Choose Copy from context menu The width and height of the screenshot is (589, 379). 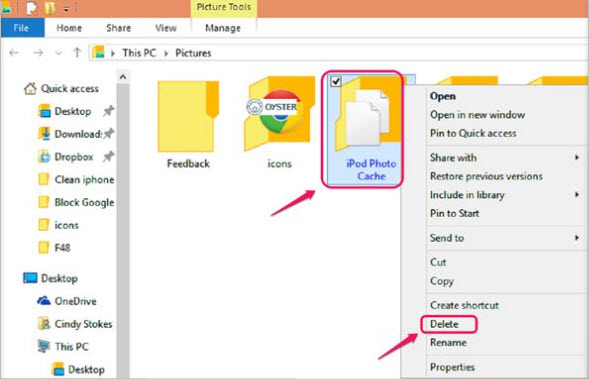pyautogui.click(x=442, y=281)
